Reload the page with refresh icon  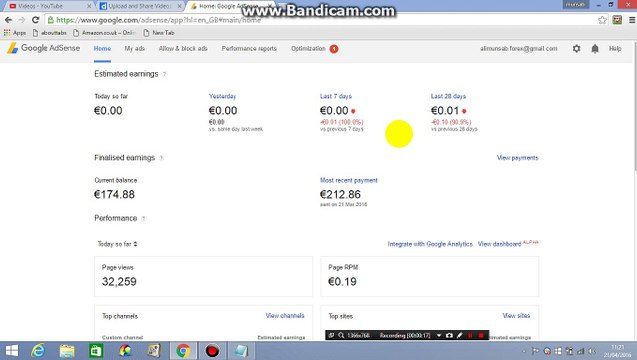[35, 20]
